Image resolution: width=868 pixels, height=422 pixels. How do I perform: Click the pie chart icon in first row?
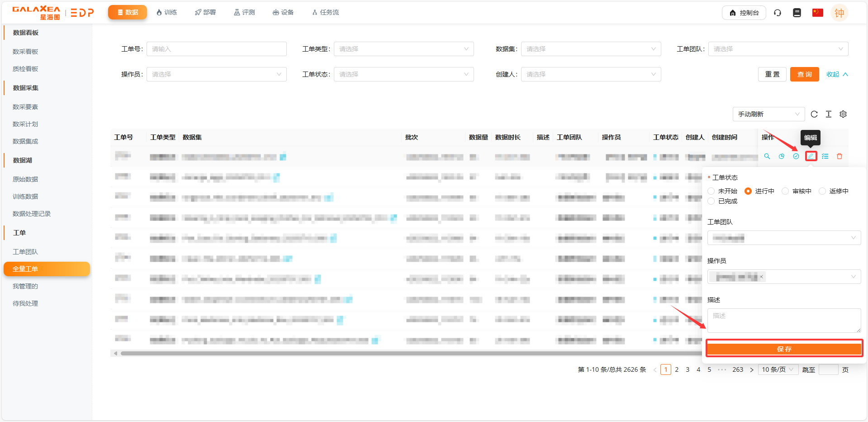[x=782, y=156]
